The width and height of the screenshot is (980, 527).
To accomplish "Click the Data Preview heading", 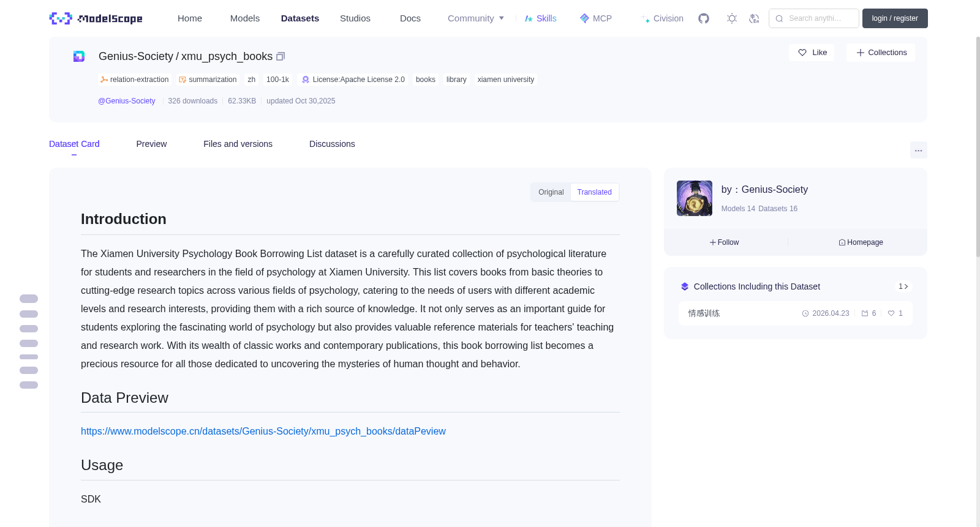I will (124, 398).
